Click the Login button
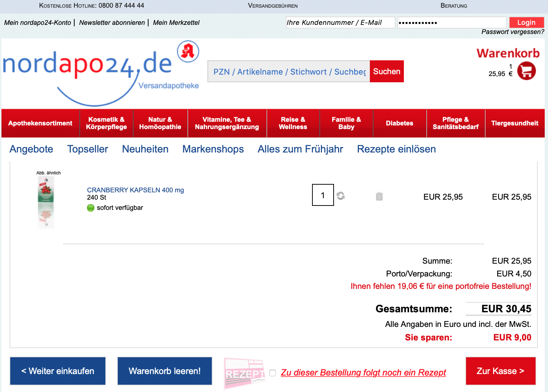 pyautogui.click(x=526, y=22)
